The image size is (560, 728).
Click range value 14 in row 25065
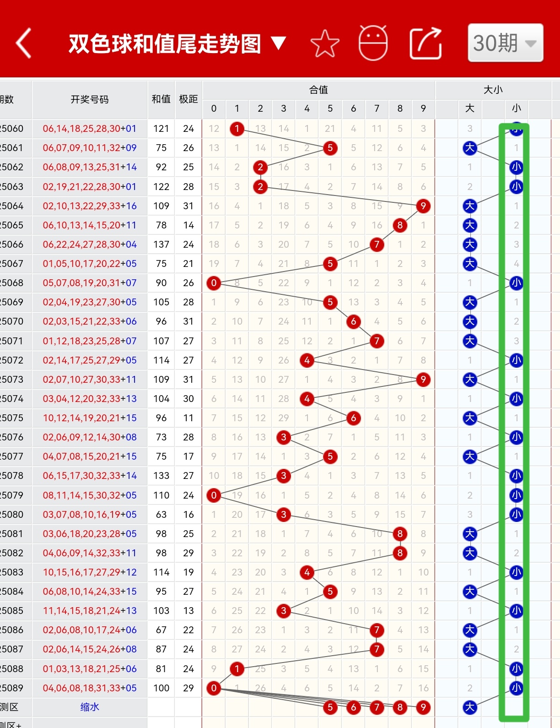point(188,225)
